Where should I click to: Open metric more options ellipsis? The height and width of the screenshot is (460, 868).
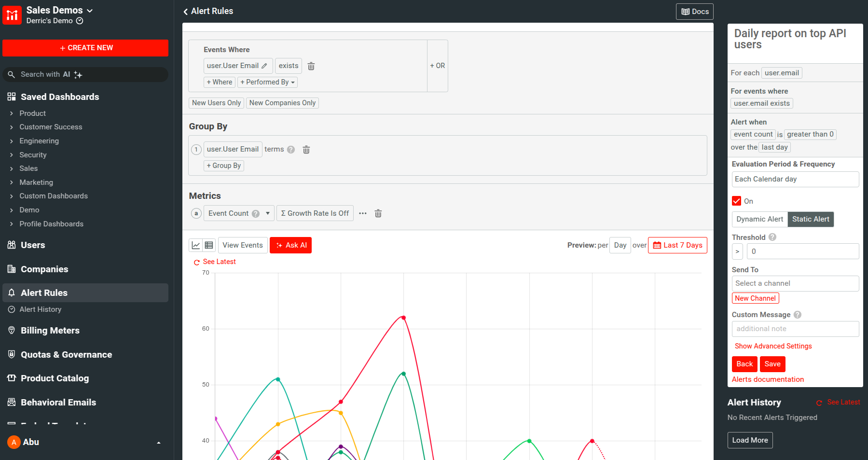(x=363, y=213)
